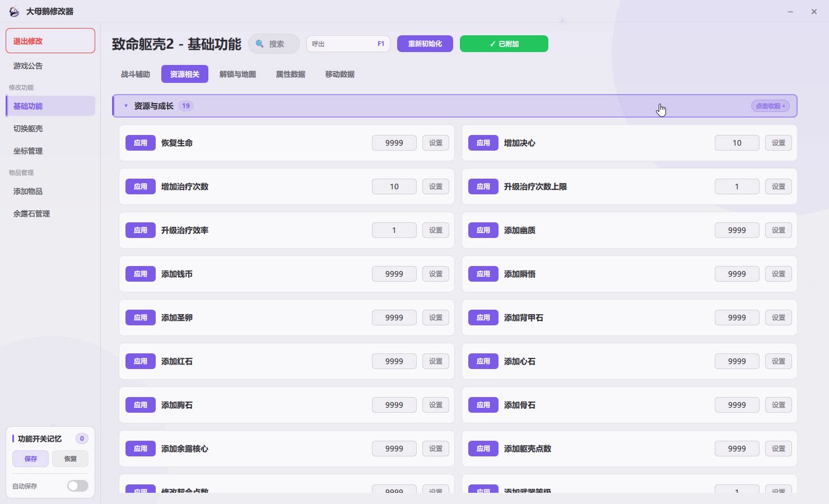
Task: Apply 添加心石
Action: (x=483, y=361)
